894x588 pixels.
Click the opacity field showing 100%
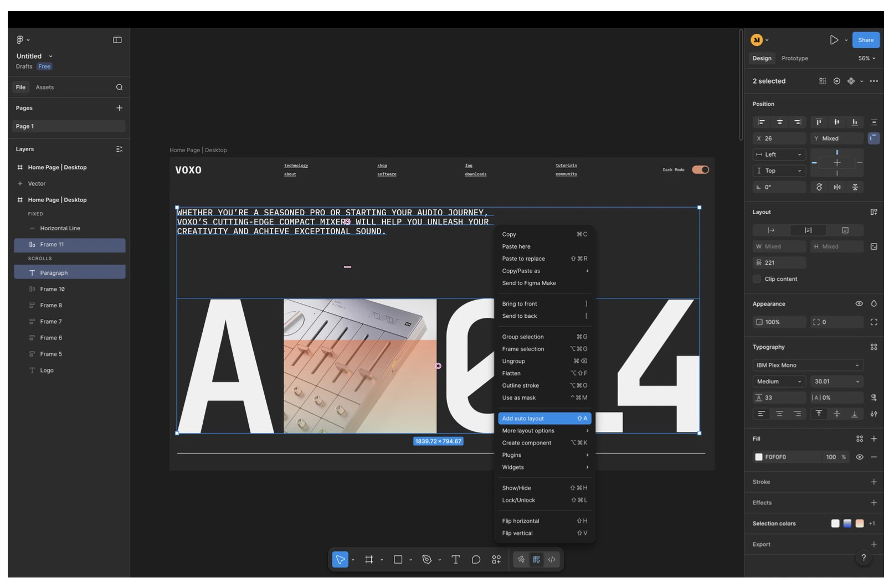[779, 322]
